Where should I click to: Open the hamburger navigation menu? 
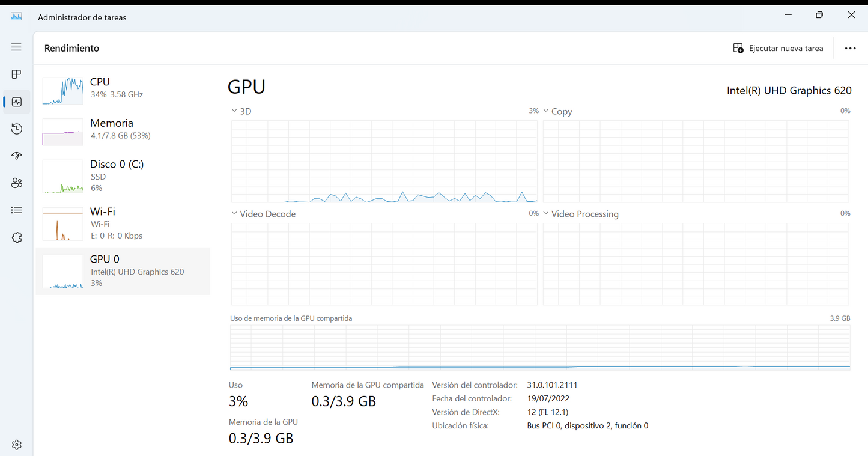pyautogui.click(x=16, y=47)
